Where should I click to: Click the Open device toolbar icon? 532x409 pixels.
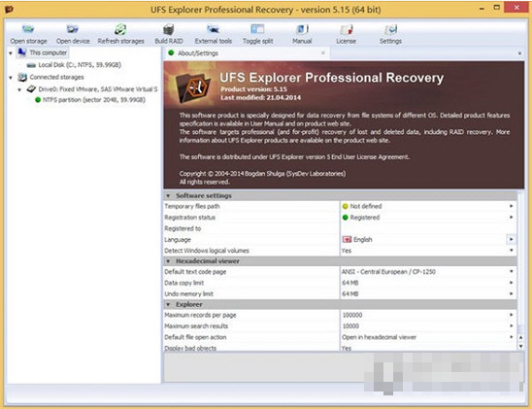(73, 29)
